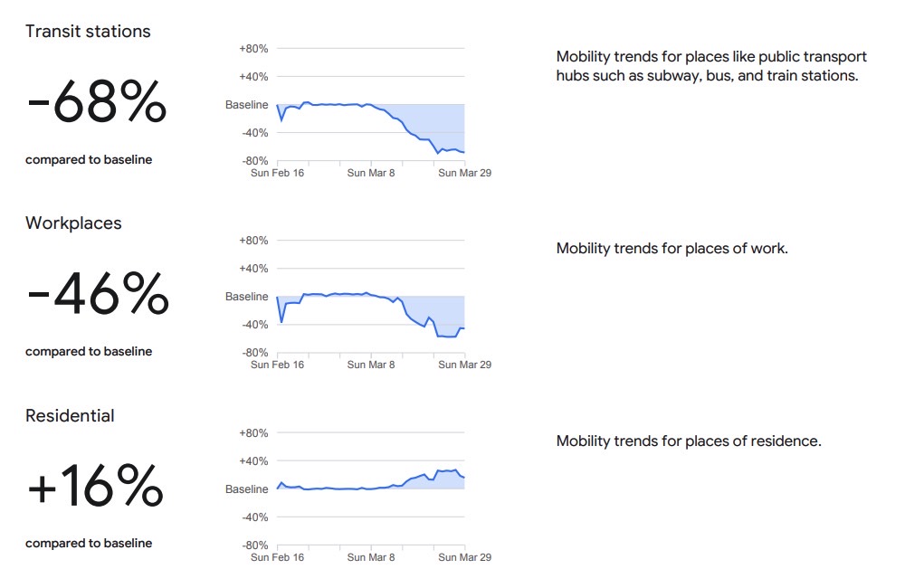
Task: Click compared to baseline under -68%
Action: 89,160
